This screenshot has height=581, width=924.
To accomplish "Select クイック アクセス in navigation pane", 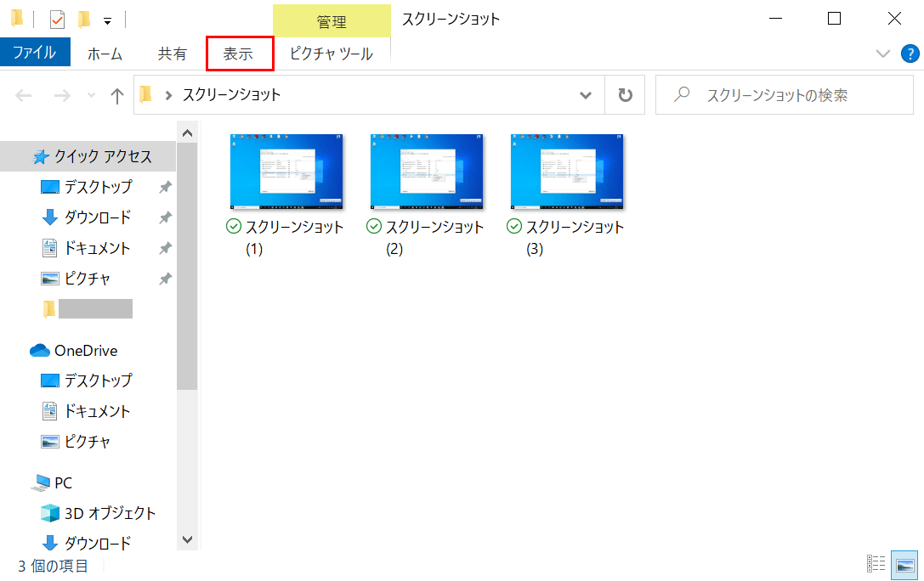I will 88,156.
